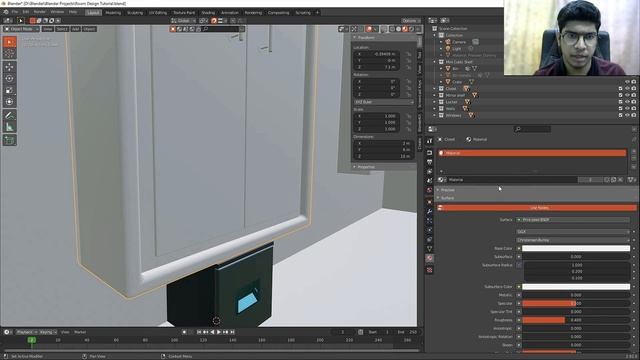Disable render for Windows collection camera icon

pyautogui.click(x=634, y=115)
